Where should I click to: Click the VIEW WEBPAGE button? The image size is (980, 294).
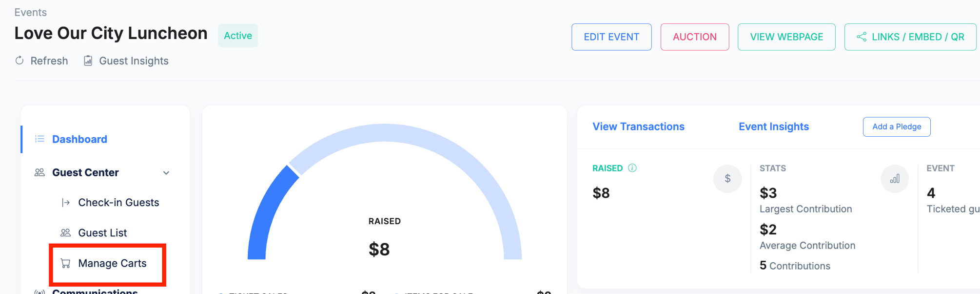coord(786,37)
